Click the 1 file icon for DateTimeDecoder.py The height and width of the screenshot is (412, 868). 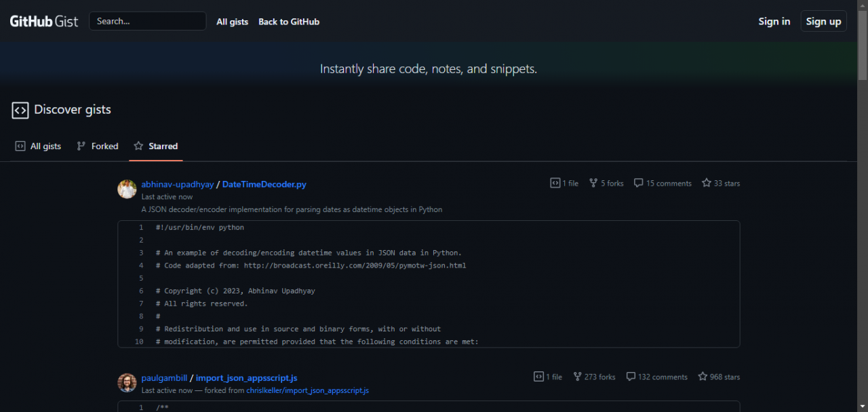click(555, 183)
